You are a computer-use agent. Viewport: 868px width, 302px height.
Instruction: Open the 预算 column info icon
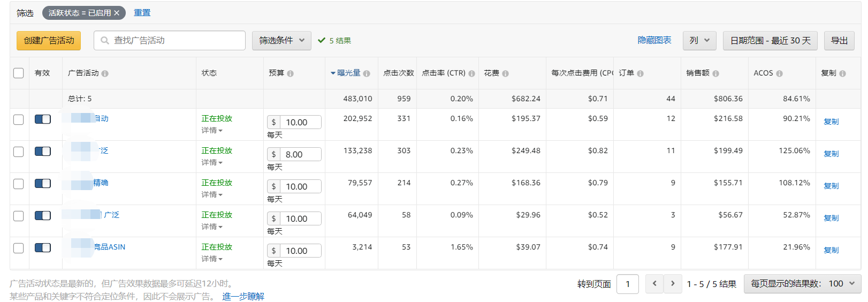point(290,73)
